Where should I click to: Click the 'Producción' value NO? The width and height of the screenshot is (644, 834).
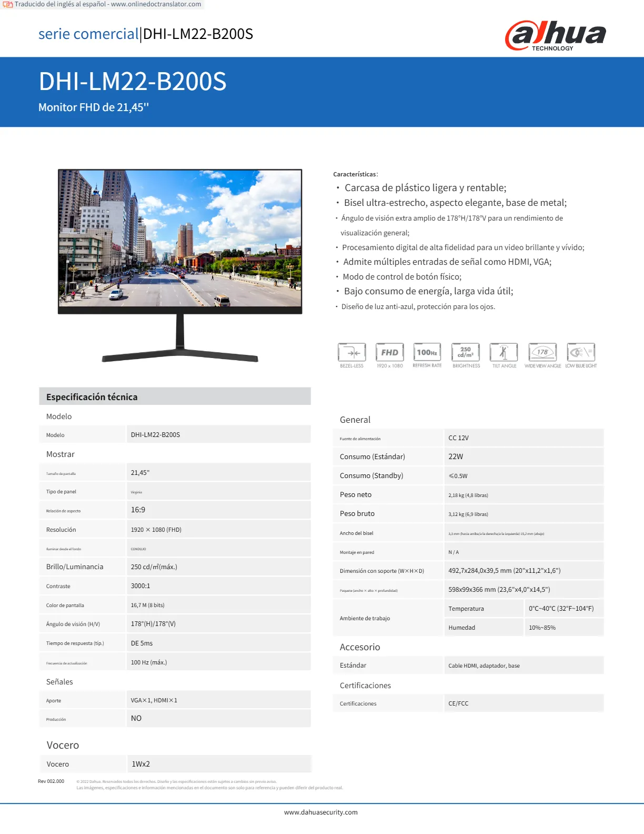point(218,718)
